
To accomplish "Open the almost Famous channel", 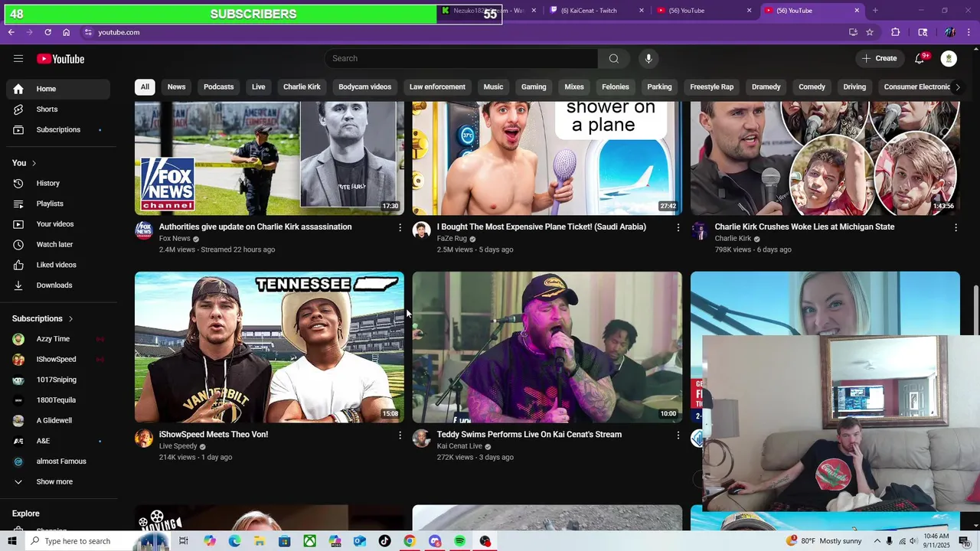I will (58, 461).
